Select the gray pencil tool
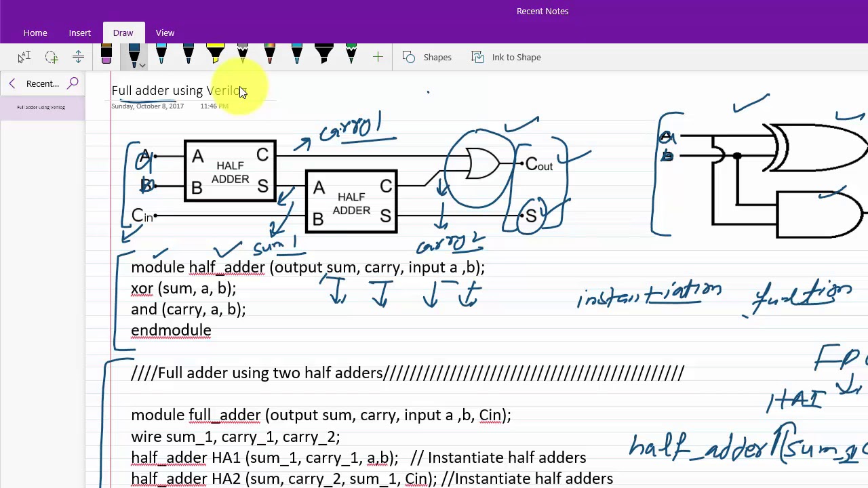Screen dimensions: 868x488 242,56
